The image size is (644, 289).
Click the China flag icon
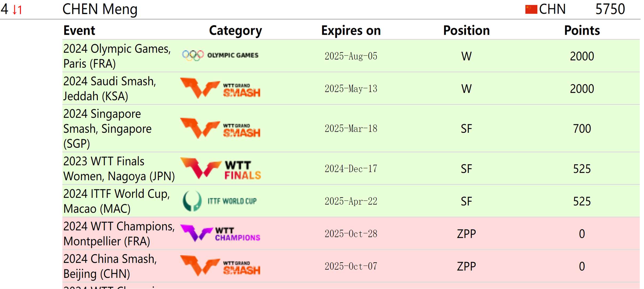[x=531, y=9]
